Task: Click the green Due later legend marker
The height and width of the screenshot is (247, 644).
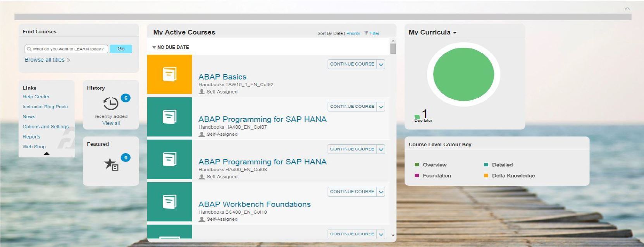Action: [417, 117]
